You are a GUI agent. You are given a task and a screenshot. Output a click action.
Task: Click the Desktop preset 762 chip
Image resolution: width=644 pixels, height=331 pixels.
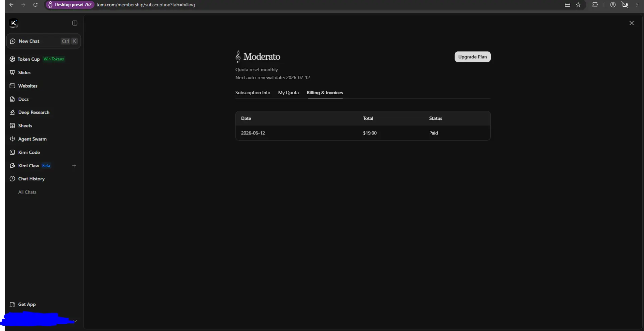70,5
